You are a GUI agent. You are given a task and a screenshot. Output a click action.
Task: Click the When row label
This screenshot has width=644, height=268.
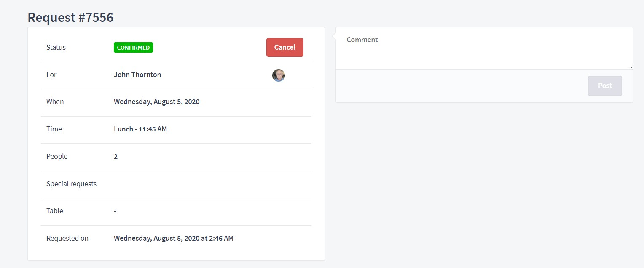(55, 102)
